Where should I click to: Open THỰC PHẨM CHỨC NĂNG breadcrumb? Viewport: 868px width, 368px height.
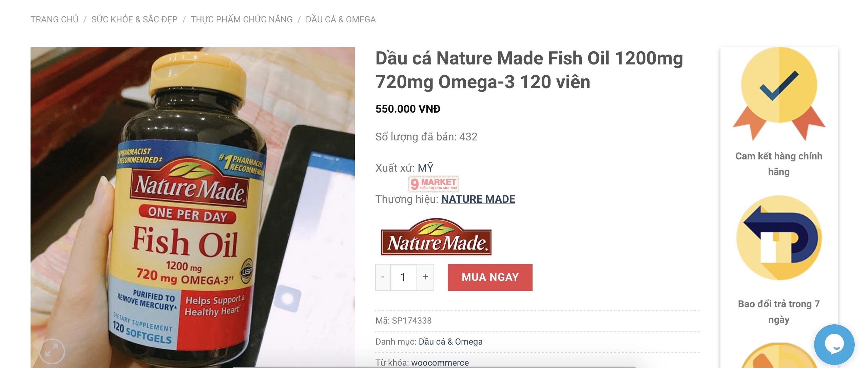coord(242,19)
